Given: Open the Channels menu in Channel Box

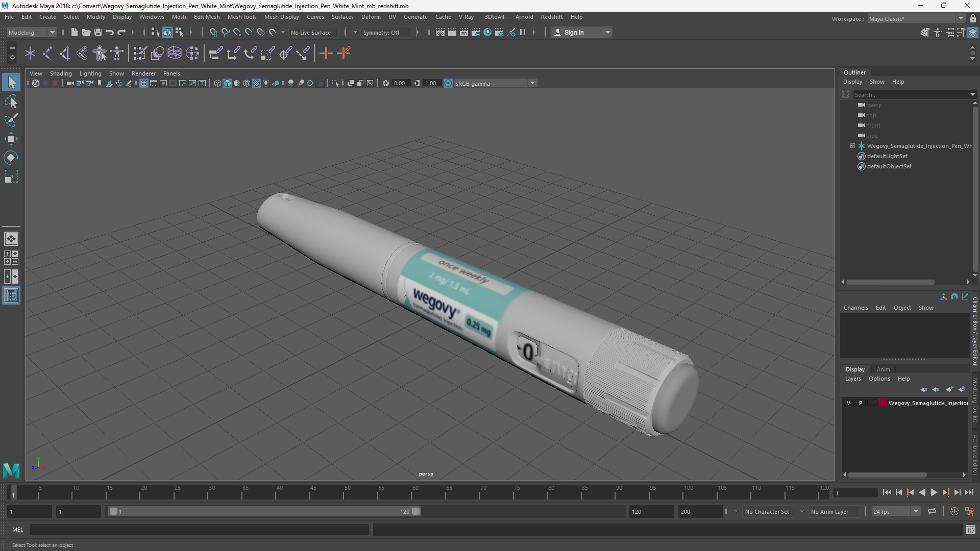Looking at the screenshot, I should (x=855, y=308).
